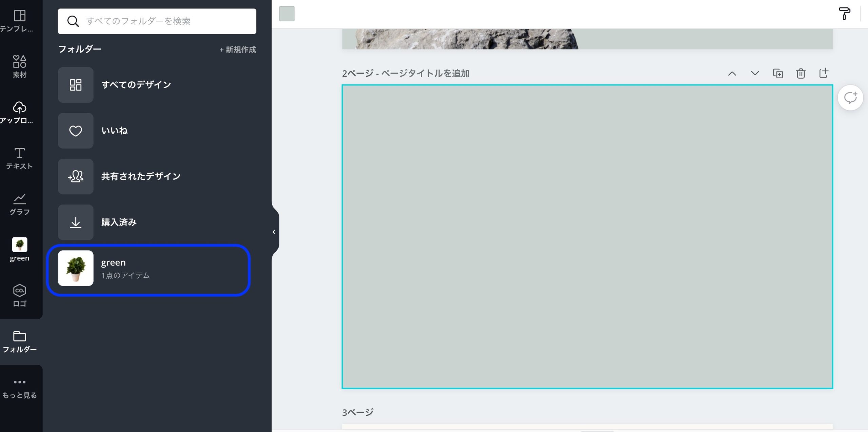The image size is (868, 432).
Task: Open the すべてのデザイン folder
Action: pos(136,85)
